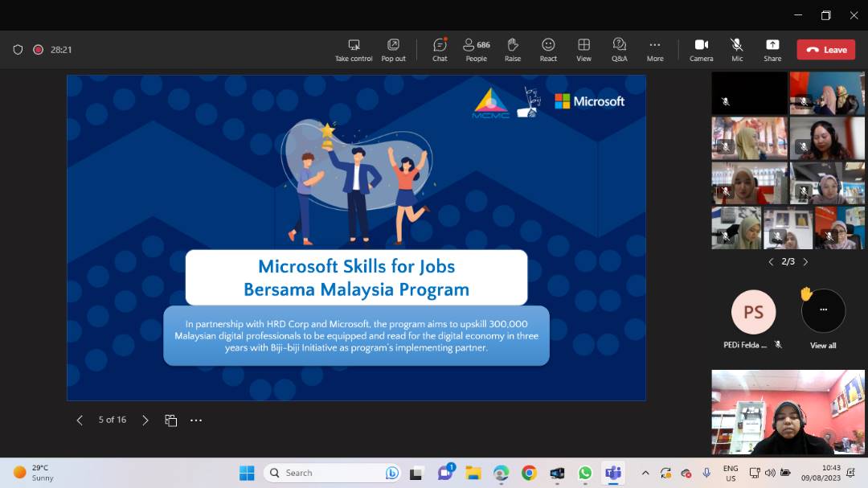Open the View layout options
This screenshot has width=868, height=488.
(584, 50)
